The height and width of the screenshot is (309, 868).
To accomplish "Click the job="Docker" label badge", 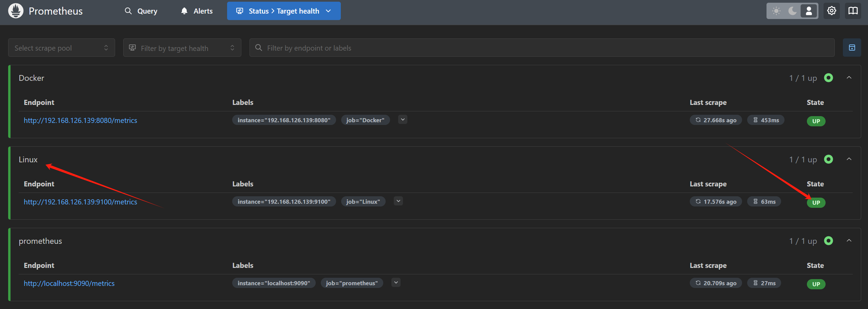I will coord(365,120).
